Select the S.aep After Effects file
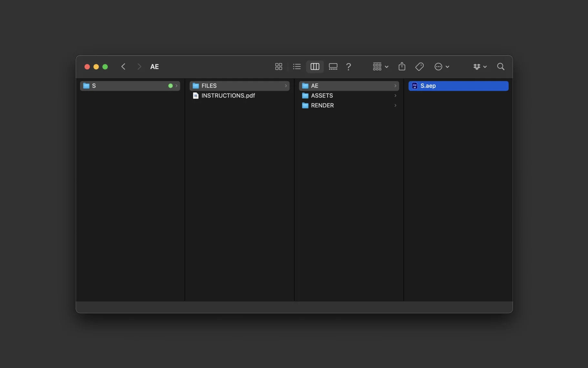This screenshot has height=368, width=588. [428, 86]
